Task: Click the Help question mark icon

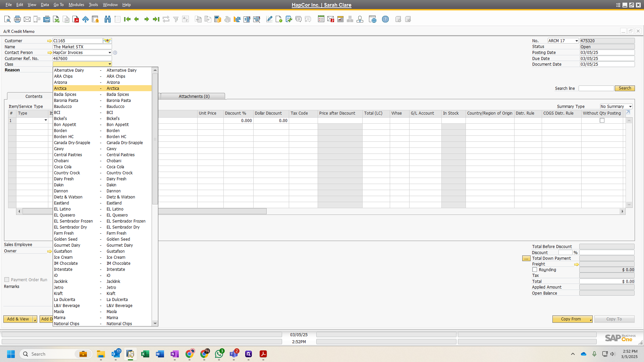Action: (x=385, y=19)
